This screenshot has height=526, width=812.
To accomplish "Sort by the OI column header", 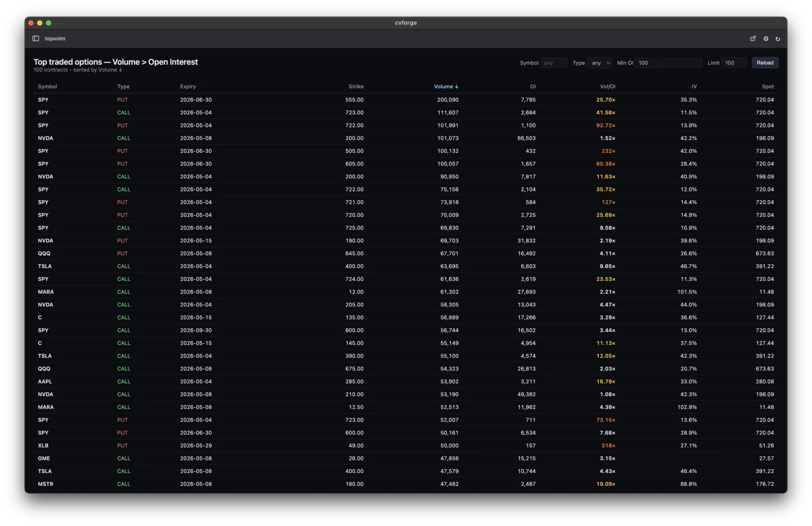I will (532, 87).
